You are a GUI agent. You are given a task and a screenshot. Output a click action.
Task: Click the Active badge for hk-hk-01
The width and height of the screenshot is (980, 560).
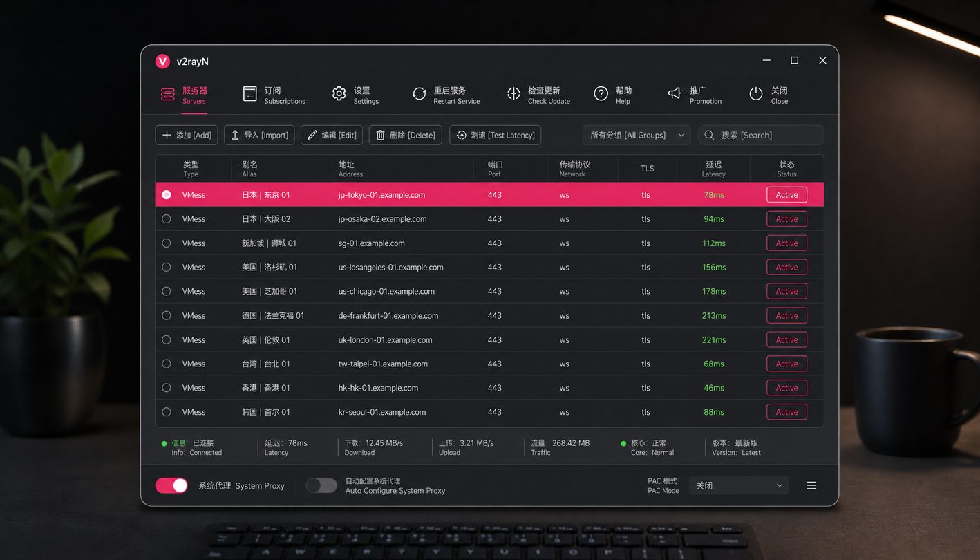pos(786,388)
